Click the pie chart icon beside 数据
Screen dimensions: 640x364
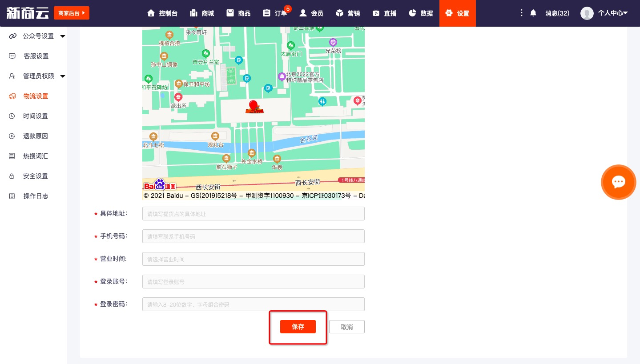point(412,13)
